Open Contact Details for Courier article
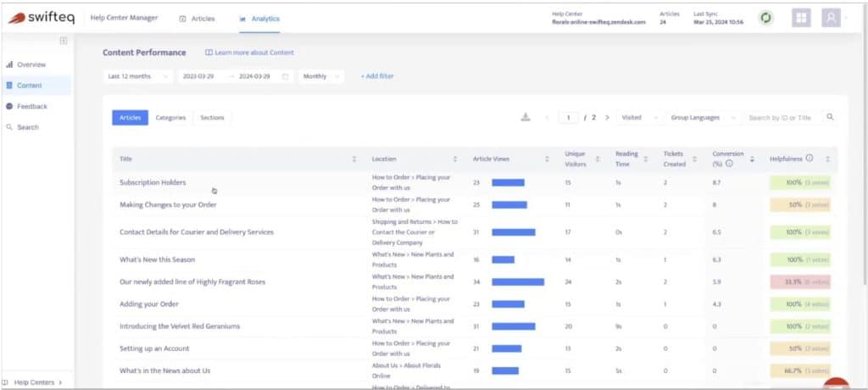Image resolution: width=868 pixels, height=390 pixels. click(197, 232)
